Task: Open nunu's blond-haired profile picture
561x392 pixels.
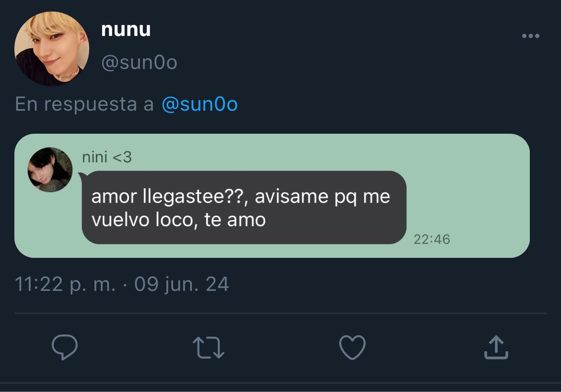Action: 51,49
